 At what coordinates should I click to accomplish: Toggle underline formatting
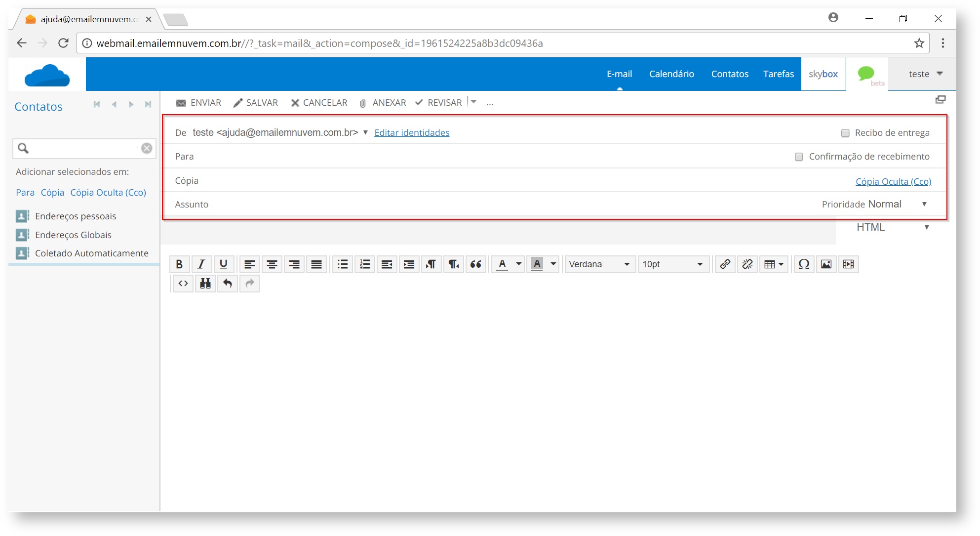click(x=224, y=264)
